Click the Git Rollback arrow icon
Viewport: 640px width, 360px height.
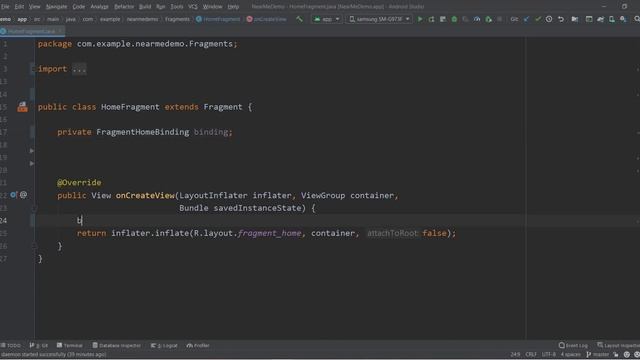click(561, 19)
